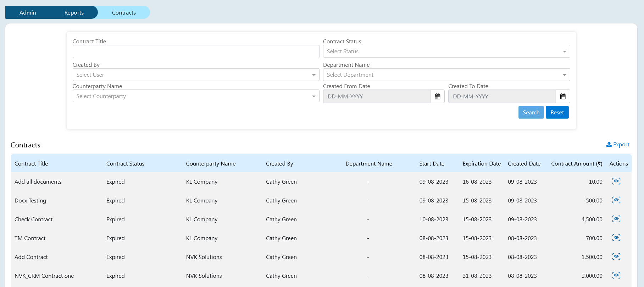
Task: View 'NVK_CRM Contract one' via eye icon
Action: click(616, 276)
